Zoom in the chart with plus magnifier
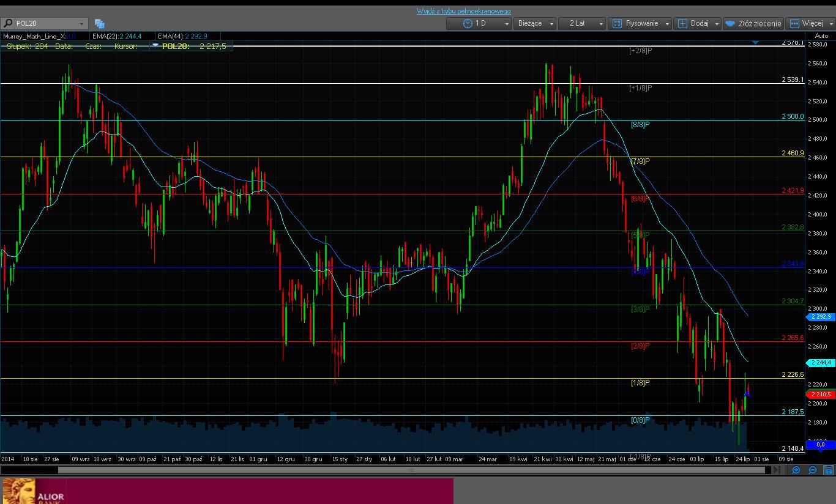This screenshot has height=504, width=836. tap(796, 470)
